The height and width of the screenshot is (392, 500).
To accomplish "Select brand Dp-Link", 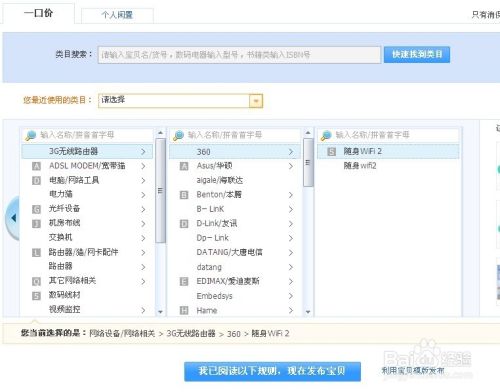I will point(235,238).
